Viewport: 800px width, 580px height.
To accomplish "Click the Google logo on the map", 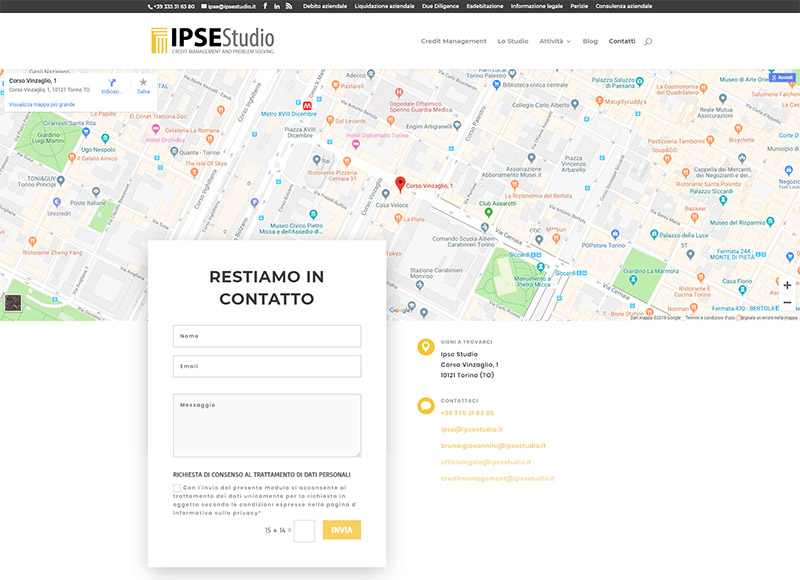I will point(399,310).
